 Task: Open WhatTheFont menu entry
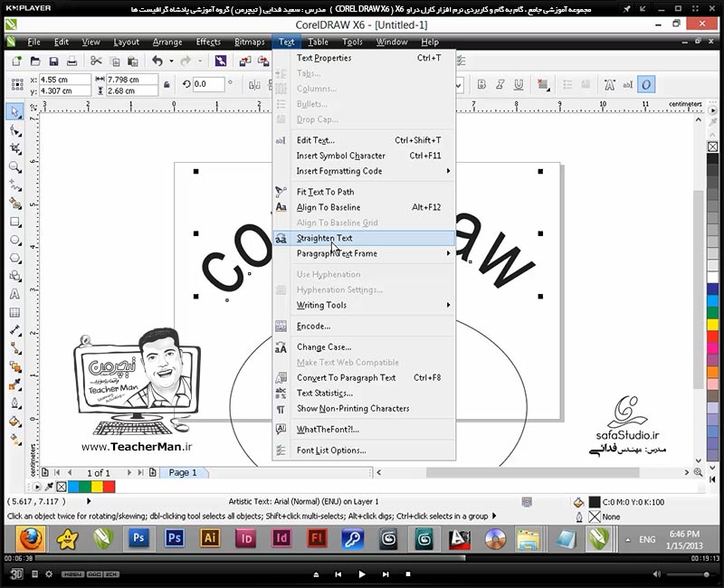[364, 429]
